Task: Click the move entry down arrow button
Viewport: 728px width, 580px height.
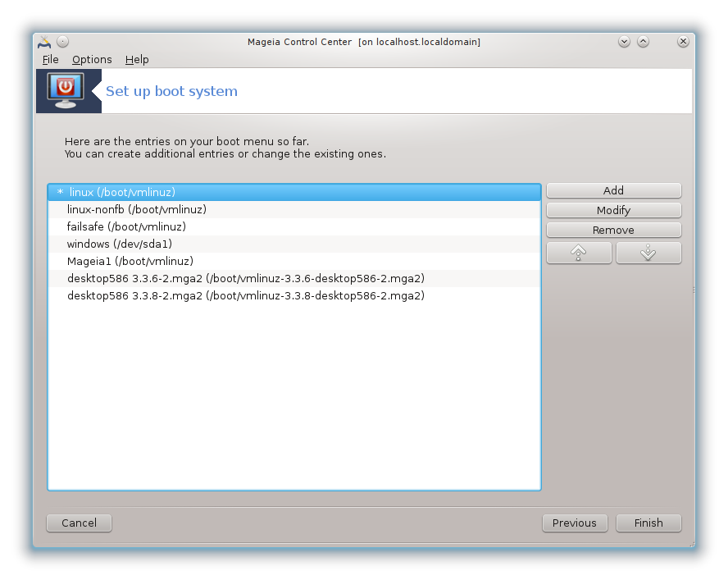Action: tap(648, 253)
